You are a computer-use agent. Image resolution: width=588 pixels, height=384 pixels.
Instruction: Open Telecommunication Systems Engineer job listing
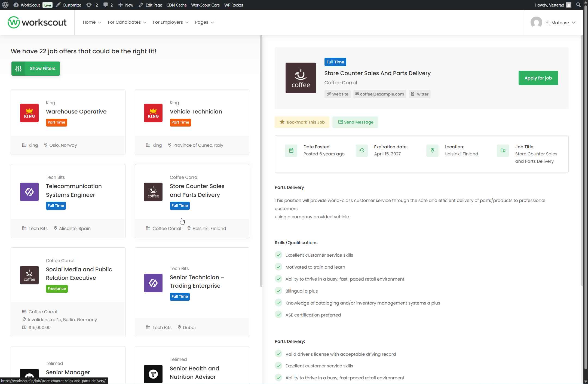[x=74, y=191]
